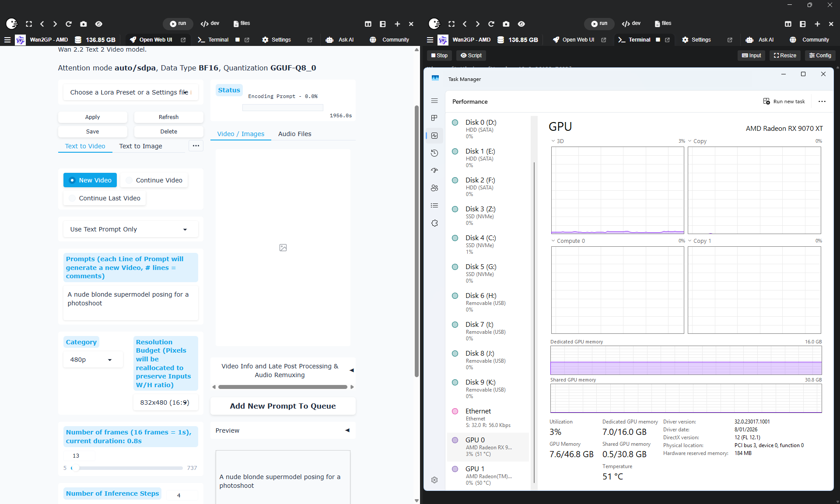
Task: Adjust the Number of frames slider
Action: click(x=75, y=468)
